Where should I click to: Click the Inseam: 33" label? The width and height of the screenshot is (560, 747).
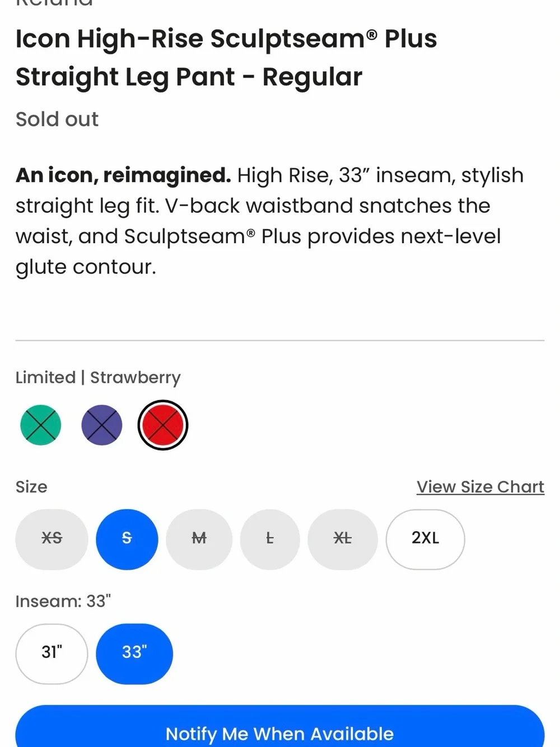click(63, 601)
